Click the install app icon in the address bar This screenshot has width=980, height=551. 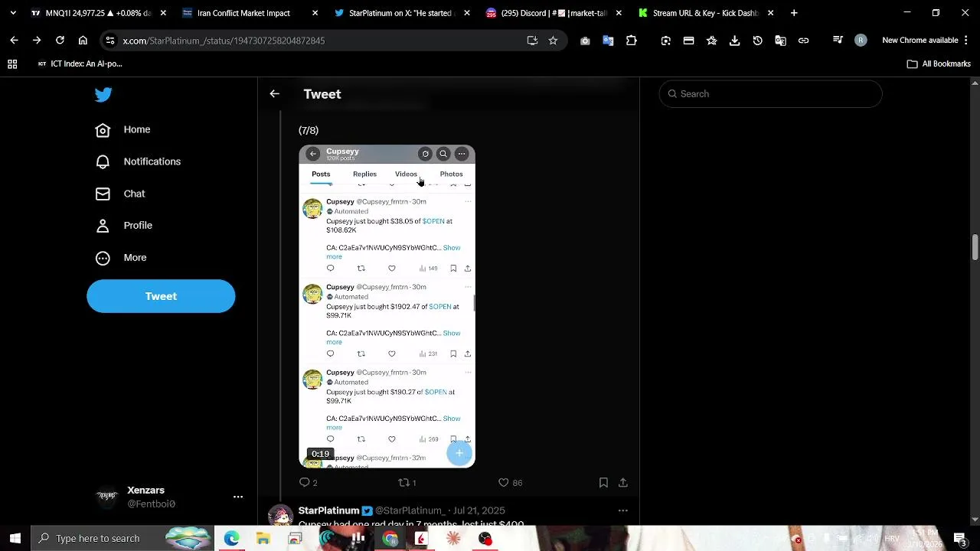[532, 41]
